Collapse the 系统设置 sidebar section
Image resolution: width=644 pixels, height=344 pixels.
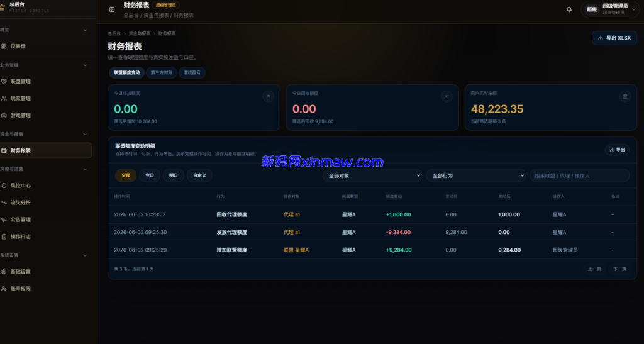click(x=85, y=255)
